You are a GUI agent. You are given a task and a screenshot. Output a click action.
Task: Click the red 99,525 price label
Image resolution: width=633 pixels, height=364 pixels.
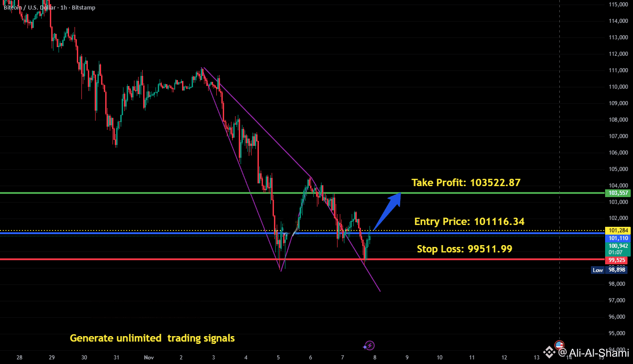pyautogui.click(x=618, y=260)
